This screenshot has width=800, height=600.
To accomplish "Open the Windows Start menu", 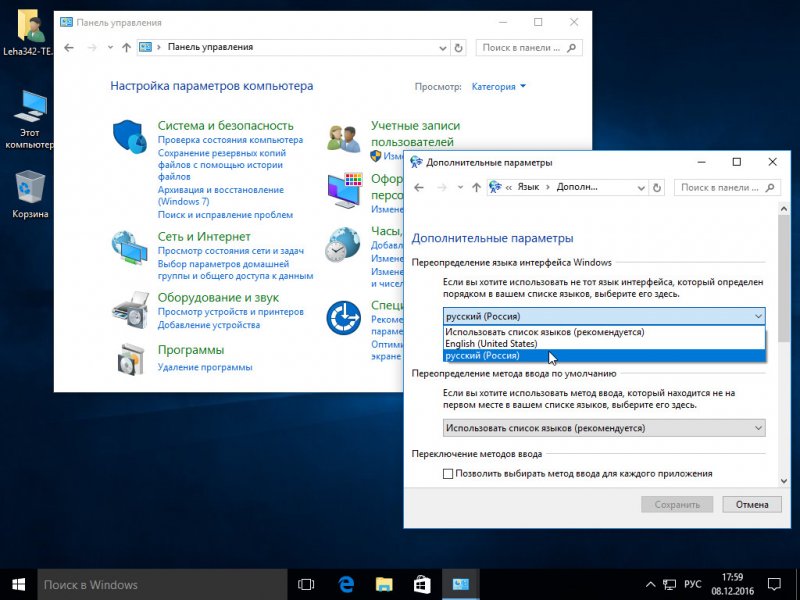I will 19,584.
